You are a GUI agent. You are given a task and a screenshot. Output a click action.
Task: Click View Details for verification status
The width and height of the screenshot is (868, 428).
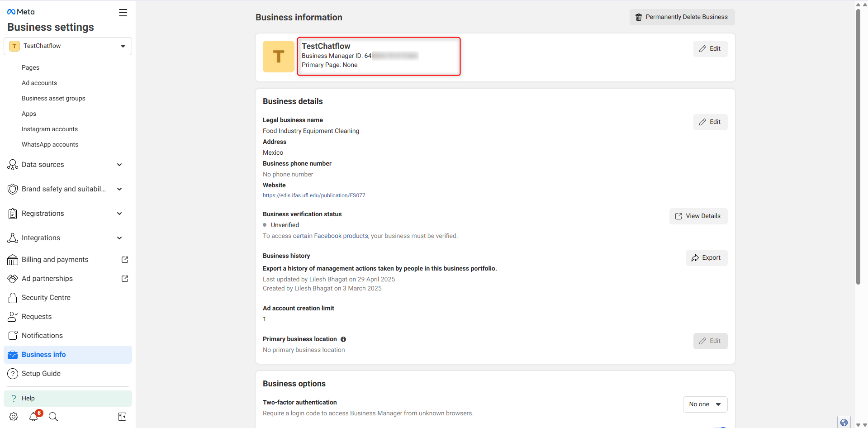[698, 216]
